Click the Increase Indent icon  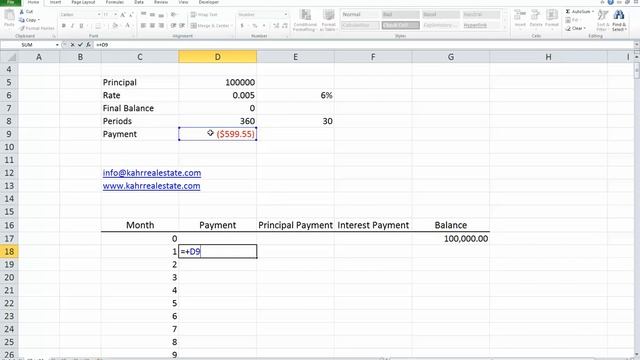pyautogui.click(x=182, y=26)
